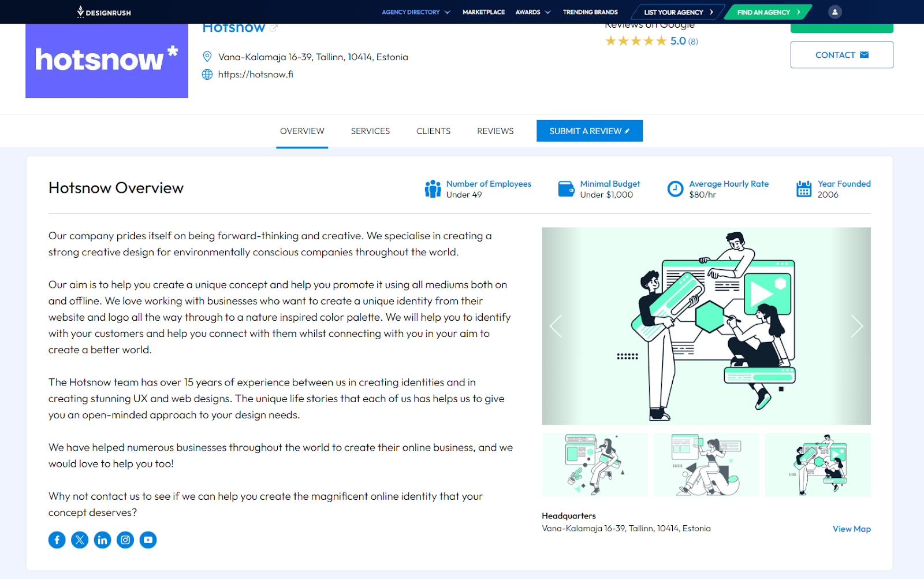Open the X (Twitter) social icon
Screen dimensions: 924x579
80,540
